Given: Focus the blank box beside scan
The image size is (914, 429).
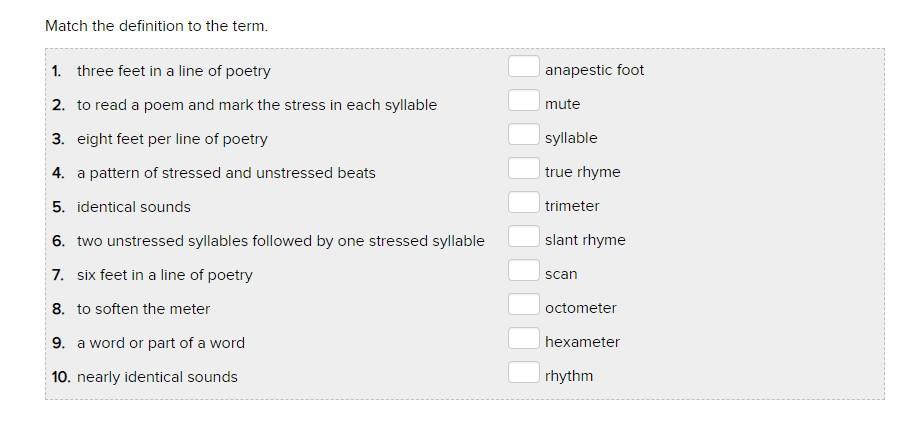Looking at the screenshot, I should (523, 271).
